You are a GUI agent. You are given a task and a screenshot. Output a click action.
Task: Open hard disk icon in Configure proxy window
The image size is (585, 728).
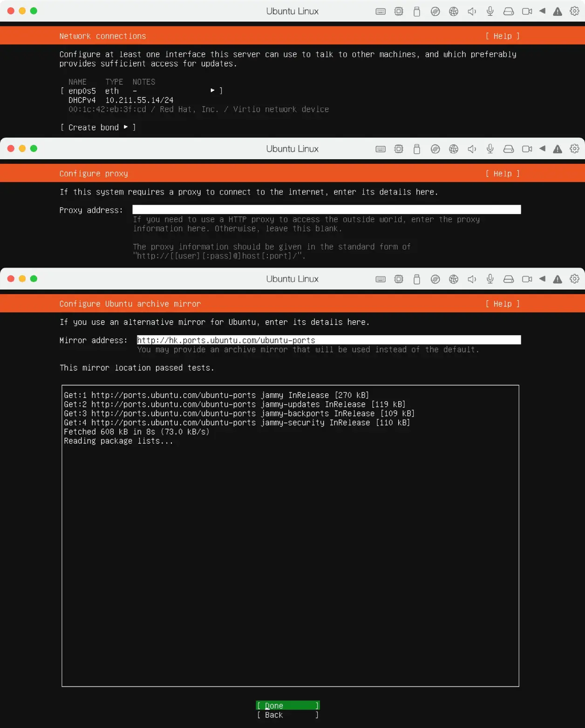[509, 149]
